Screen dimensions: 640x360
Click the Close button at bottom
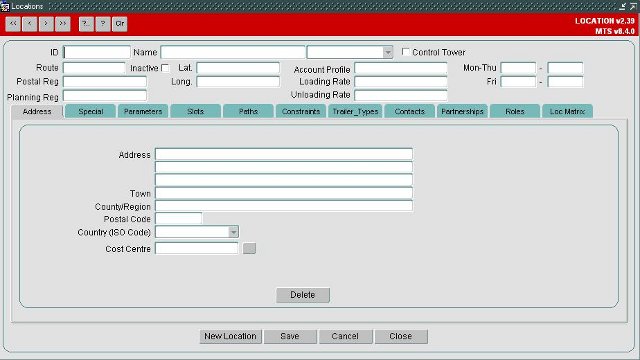(401, 336)
